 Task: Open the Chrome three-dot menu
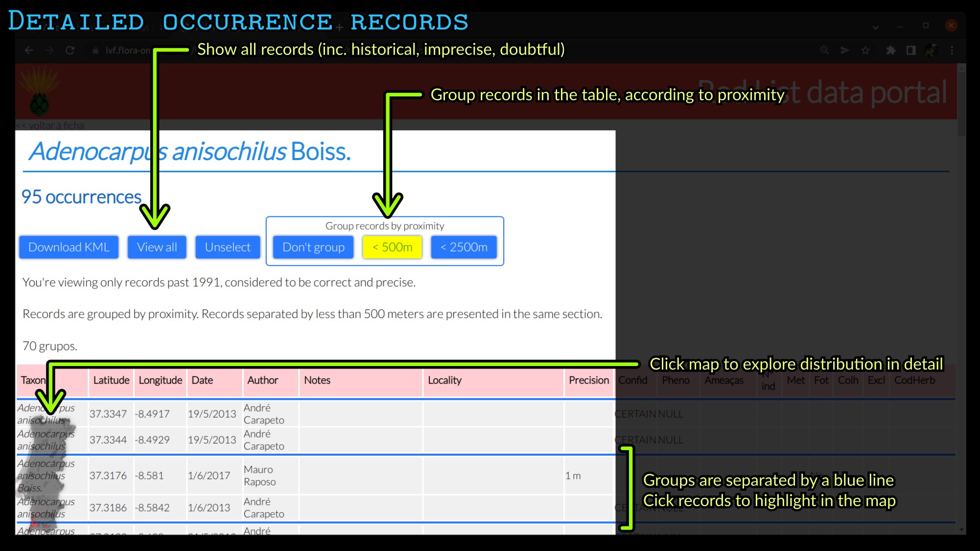tap(952, 50)
